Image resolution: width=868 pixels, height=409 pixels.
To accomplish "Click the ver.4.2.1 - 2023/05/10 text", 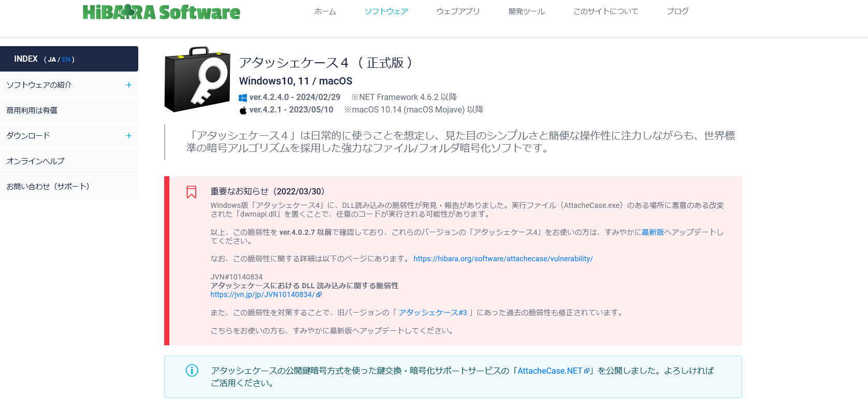I will click(291, 110).
